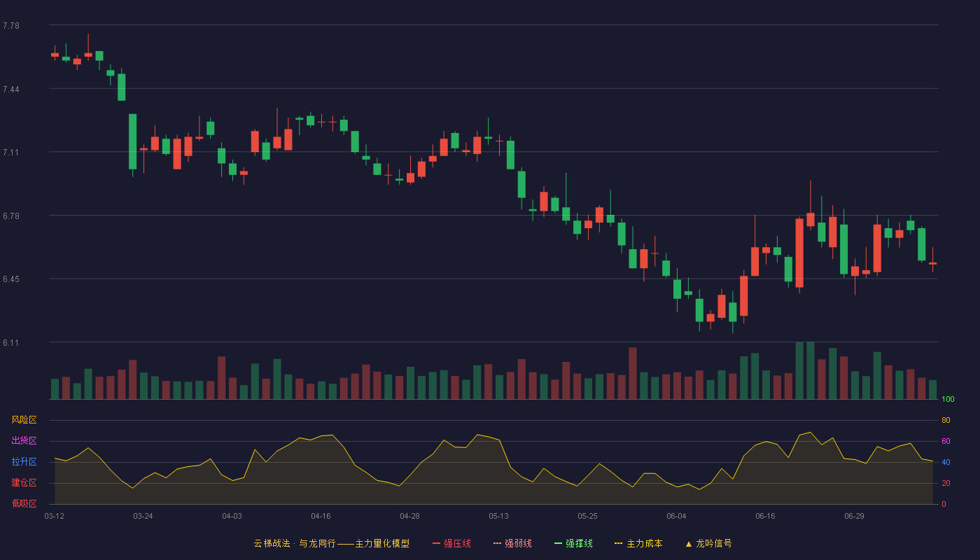Click the 04-28 date label
The height and width of the screenshot is (560, 980).
(409, 516)
